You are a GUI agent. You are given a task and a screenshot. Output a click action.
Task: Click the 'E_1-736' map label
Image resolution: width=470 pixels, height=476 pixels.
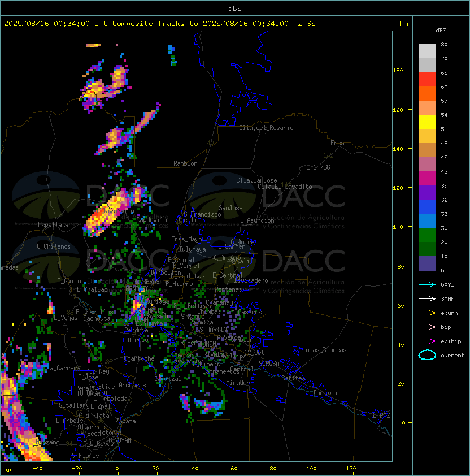point(318,167)
